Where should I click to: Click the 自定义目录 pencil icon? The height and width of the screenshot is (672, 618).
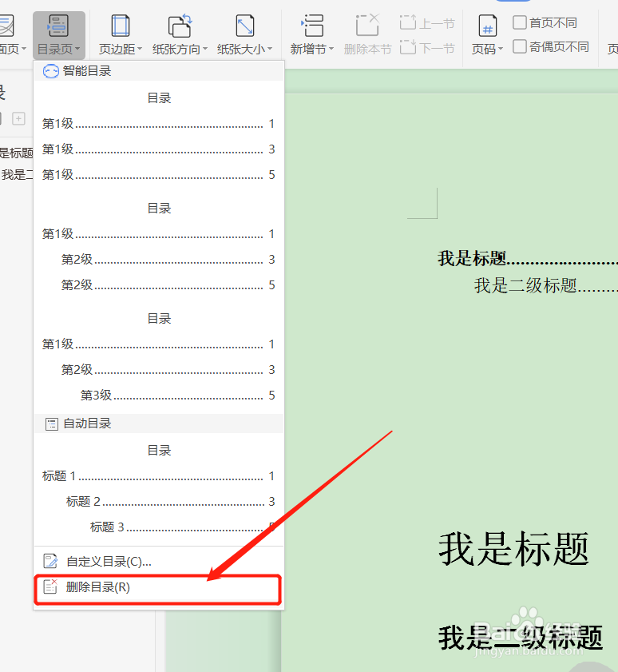[x=50, y=562]
